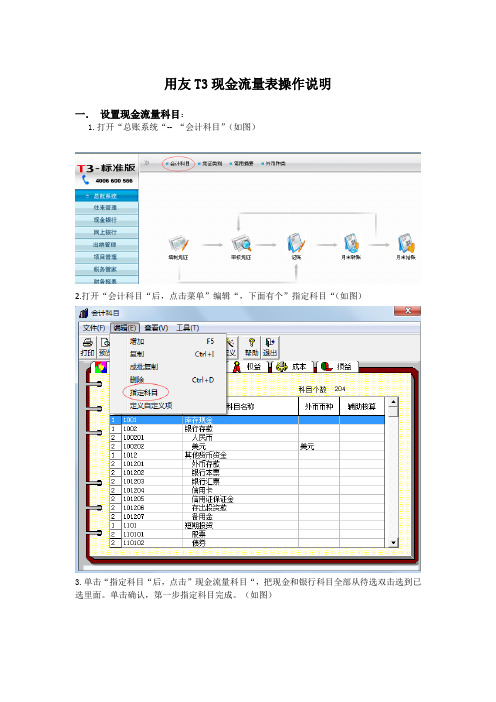Switch to the 权益 tab
Viewport: 496px width, 702px height.
(x=249, y=367)
